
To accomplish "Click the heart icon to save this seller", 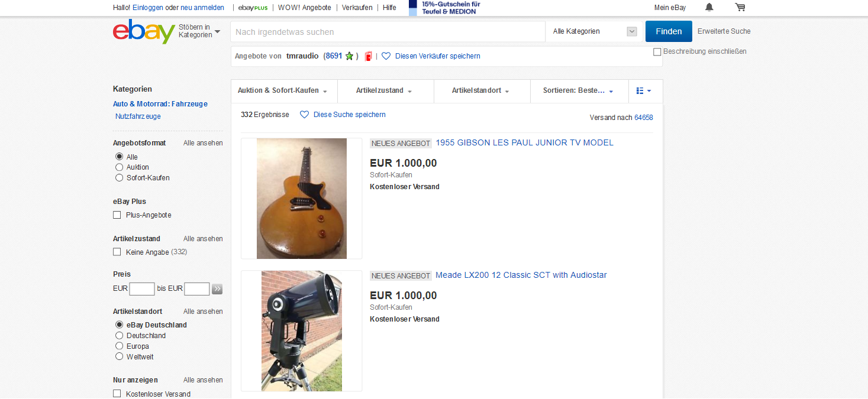I will click(x=386, y=56).
